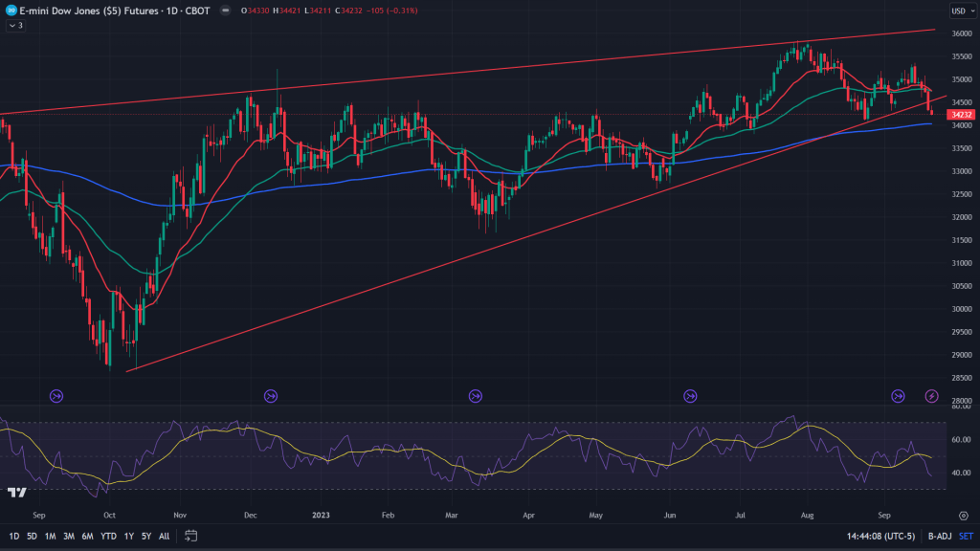980x551 pixels.
Task: Open the go-to-date calendar icon
Action: [x=191, y=536]
